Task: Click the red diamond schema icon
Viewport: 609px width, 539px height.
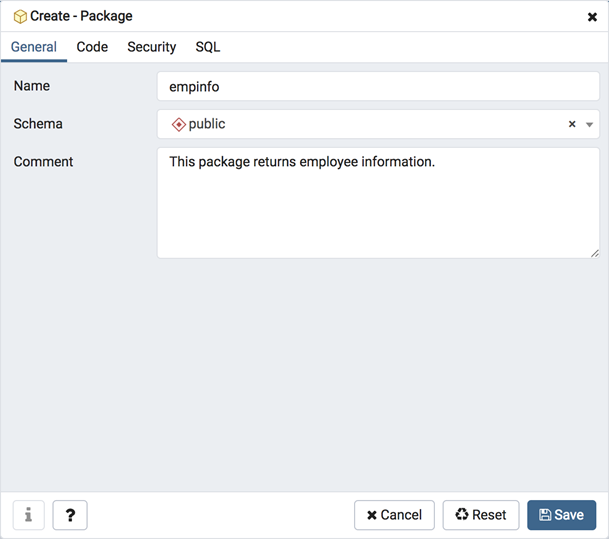Action: tap(179, 124)
